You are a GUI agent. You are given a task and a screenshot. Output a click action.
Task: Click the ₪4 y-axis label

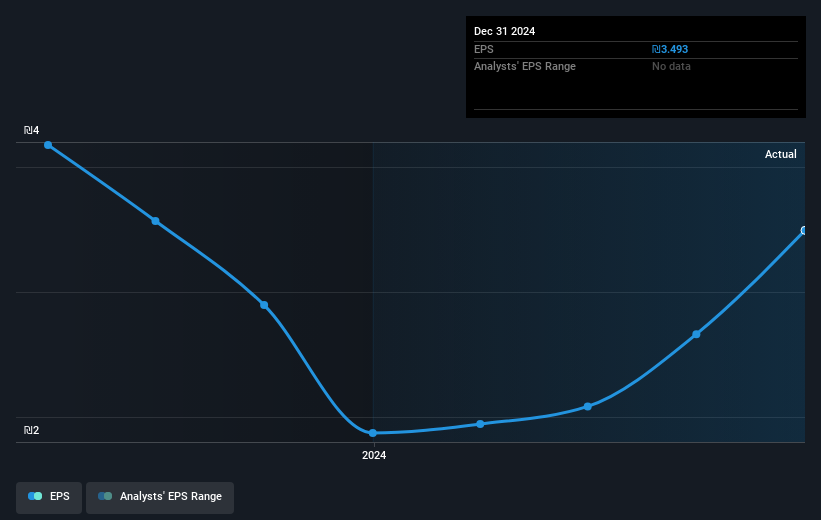click(31, 130)
